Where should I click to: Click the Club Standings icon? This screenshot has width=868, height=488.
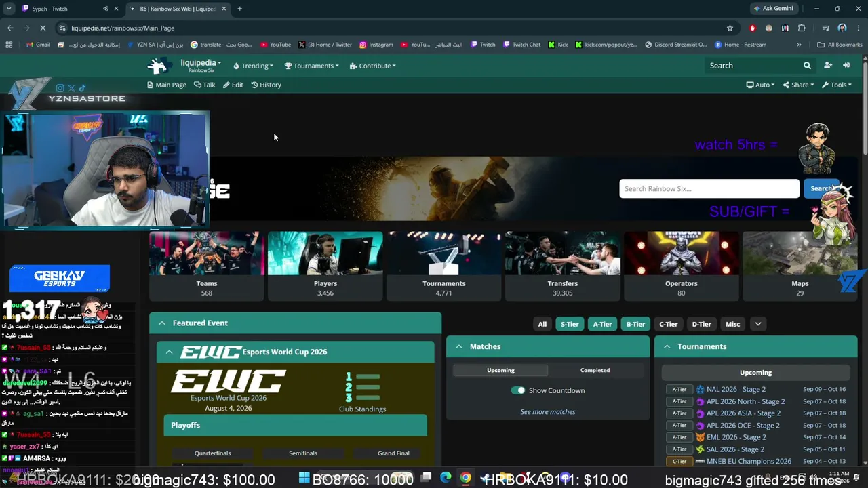362,387
